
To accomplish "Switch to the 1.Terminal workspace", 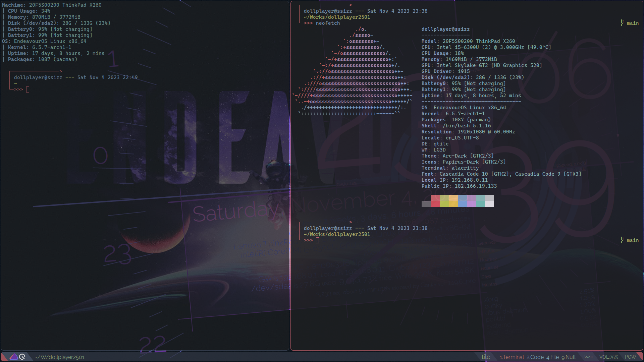I will pyautogui.click(x=512, y=357).
